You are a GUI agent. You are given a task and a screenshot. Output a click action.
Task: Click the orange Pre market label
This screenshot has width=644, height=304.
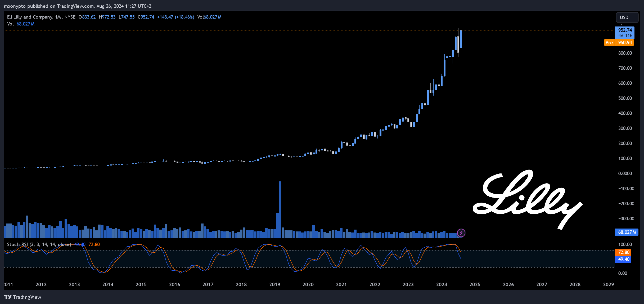(609, 42)
